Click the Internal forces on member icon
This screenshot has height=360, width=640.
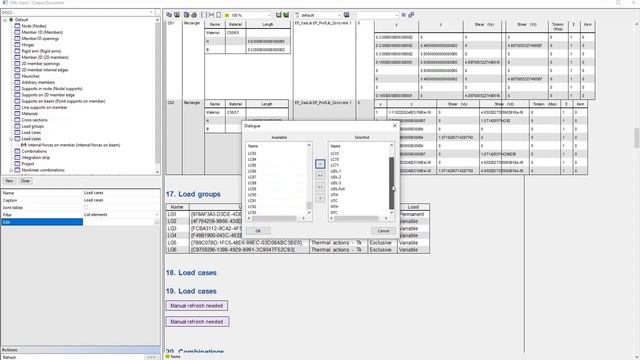[x=24, y=145]
